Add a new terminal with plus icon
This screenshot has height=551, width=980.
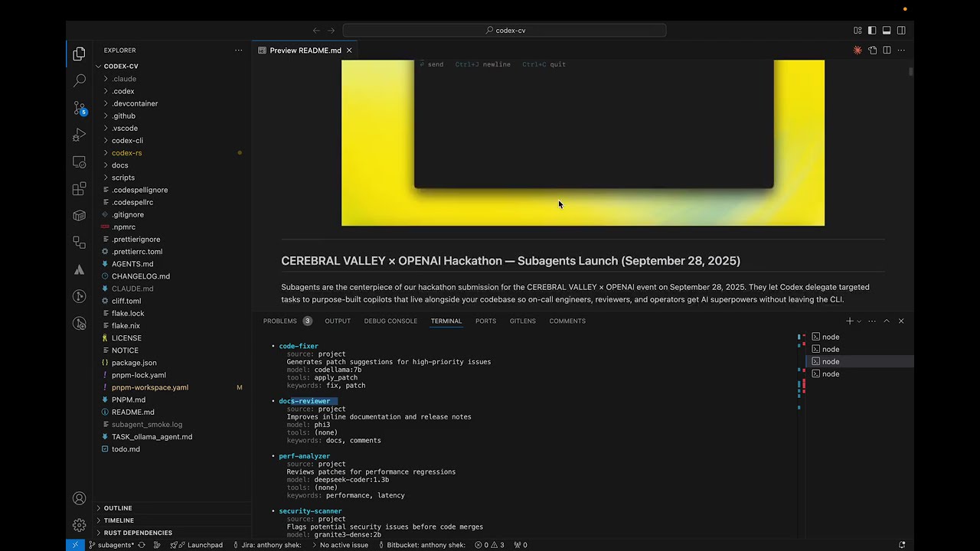(x=849, y=321)
